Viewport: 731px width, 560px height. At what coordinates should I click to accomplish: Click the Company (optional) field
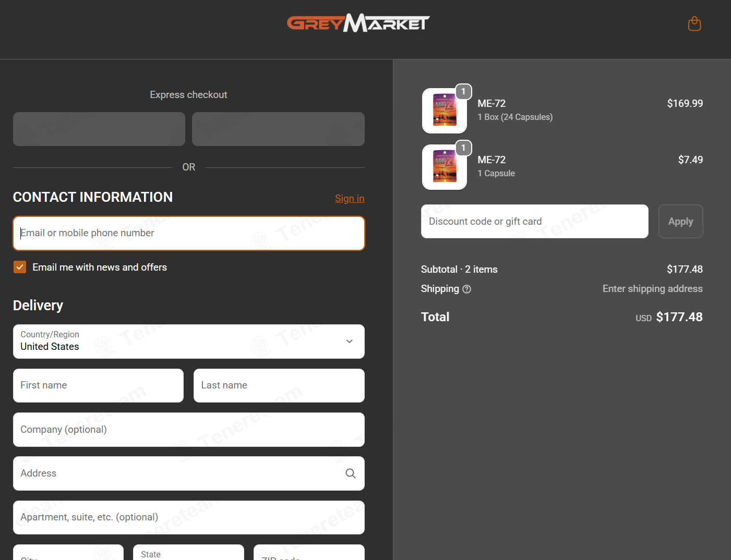tap(189, 430)
